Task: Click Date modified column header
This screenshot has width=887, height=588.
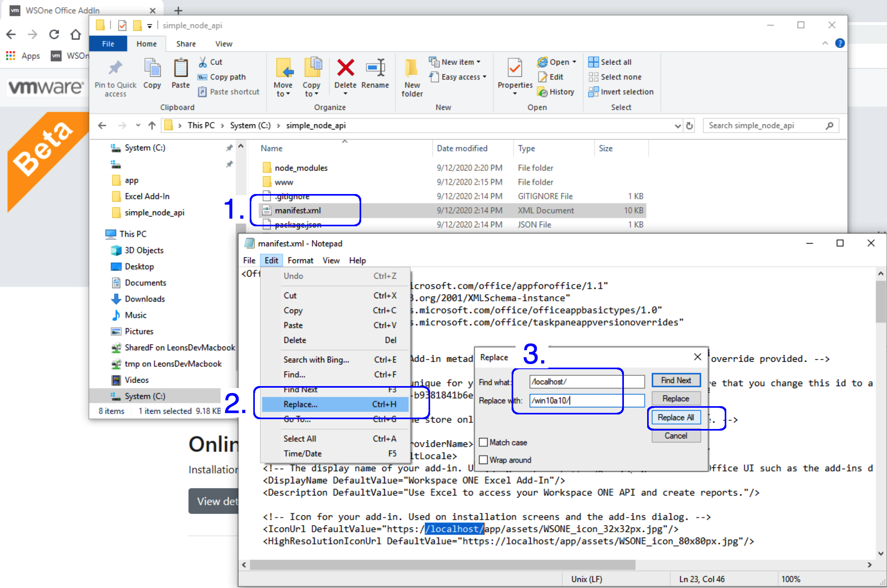Action: pos(473,148)
